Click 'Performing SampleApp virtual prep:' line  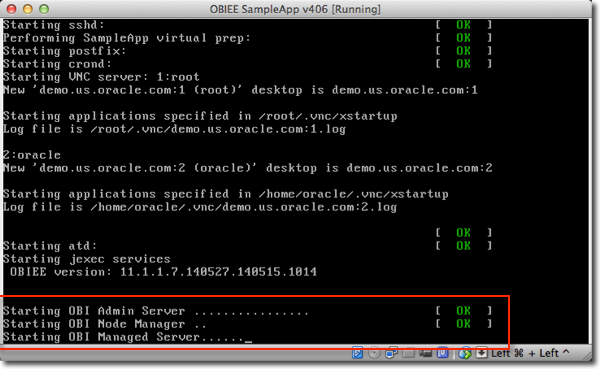point(127,38)
